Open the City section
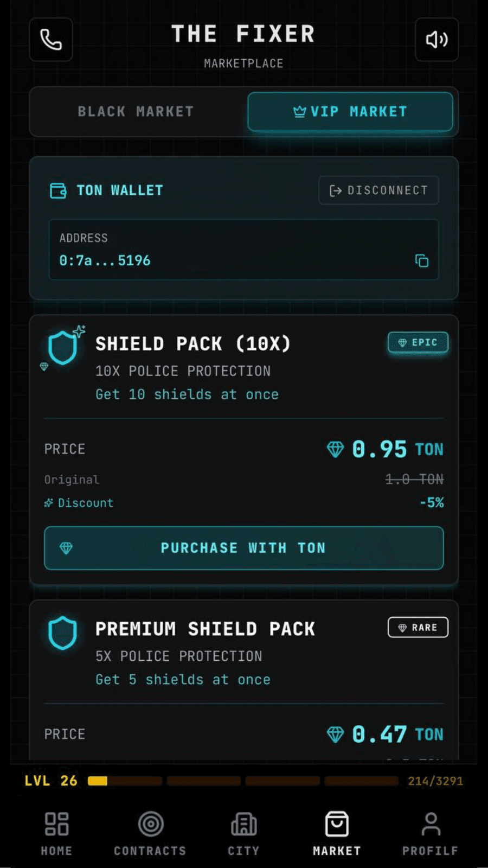 coord(243,833)
